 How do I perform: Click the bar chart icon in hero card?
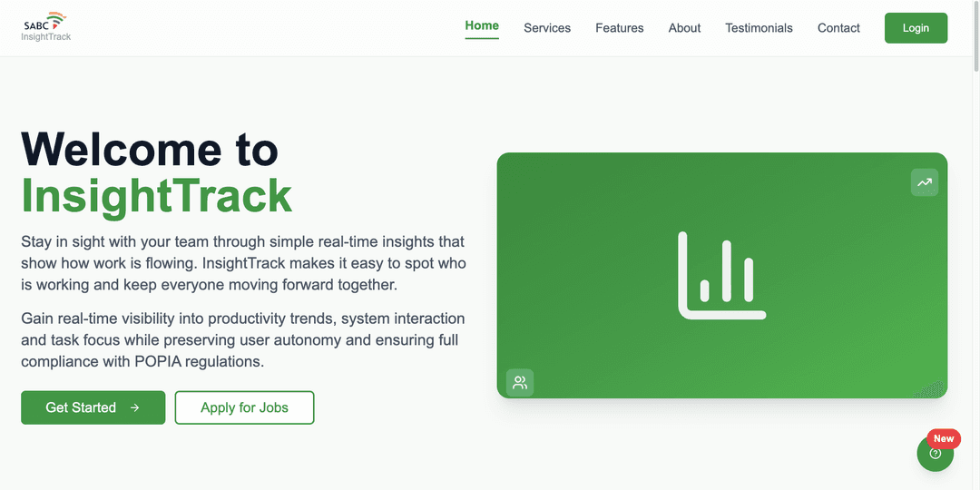[721, 275]
